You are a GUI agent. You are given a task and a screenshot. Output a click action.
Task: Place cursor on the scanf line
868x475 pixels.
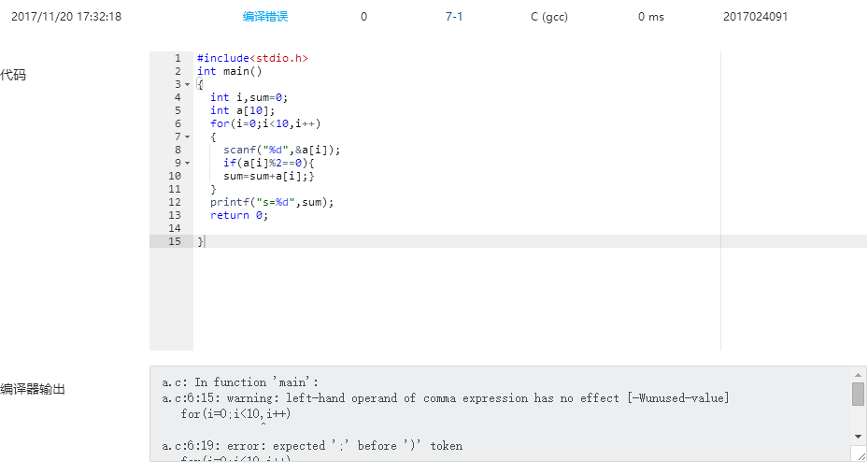pyautogui.click(x=281, y=150)
